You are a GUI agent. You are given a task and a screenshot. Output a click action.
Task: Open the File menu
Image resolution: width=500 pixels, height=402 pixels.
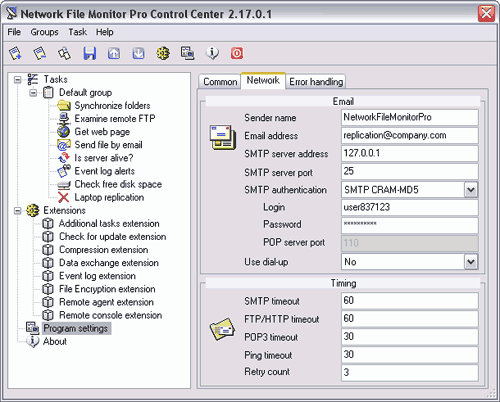[14, 32]
